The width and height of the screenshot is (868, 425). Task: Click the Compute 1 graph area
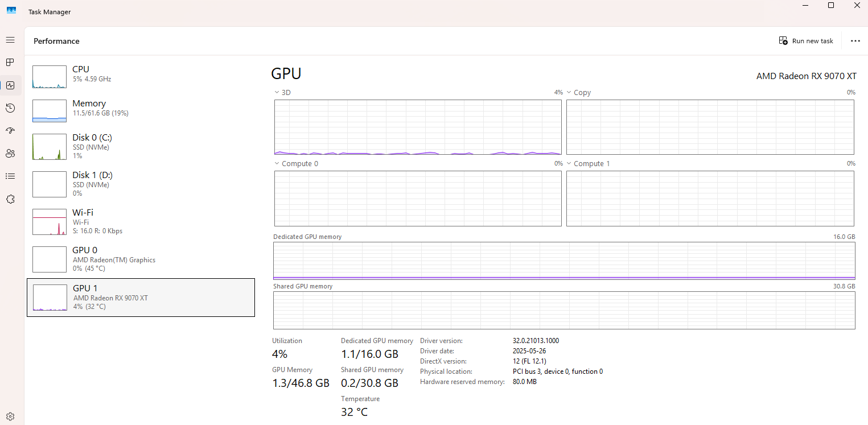710,199
